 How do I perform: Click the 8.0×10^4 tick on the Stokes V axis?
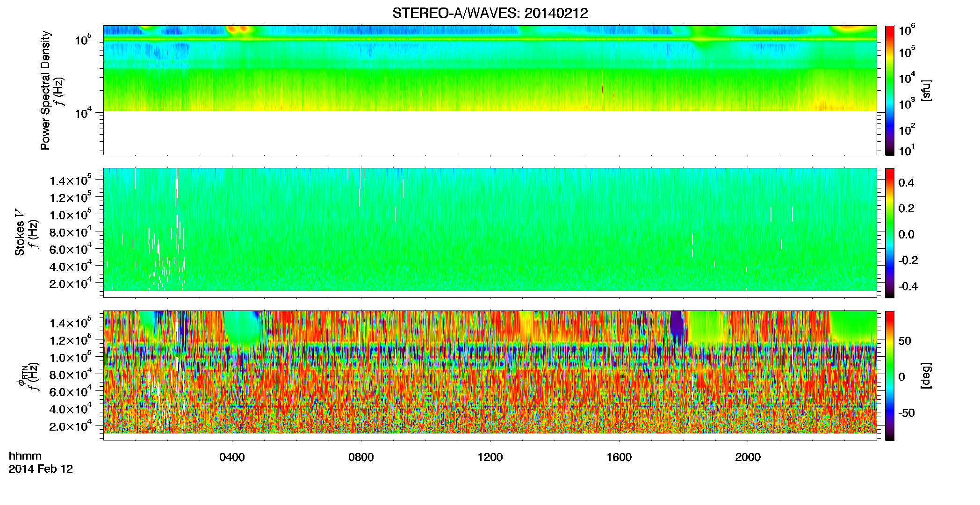(71, 231)
